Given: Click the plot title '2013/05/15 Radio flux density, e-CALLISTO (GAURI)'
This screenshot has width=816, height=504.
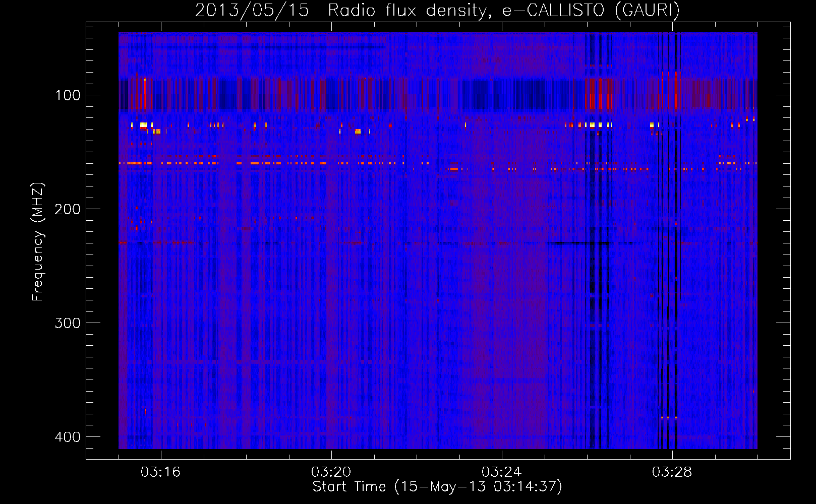Looking at the screenshot, I should click(437, 10).
